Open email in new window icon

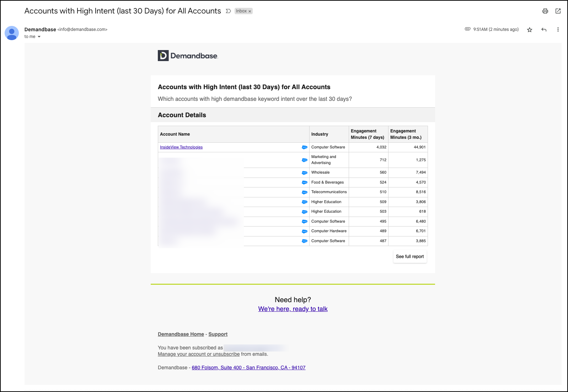(558, 11)
